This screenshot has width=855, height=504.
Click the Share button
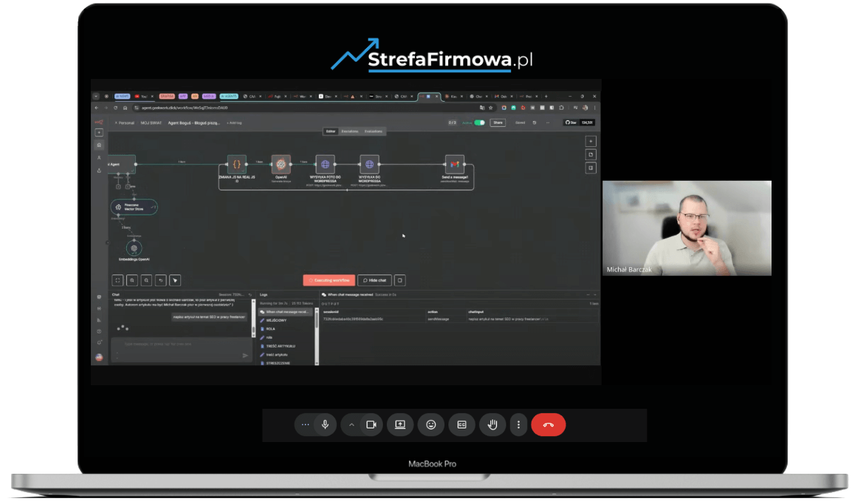pyautogui.click(x=498, y=122)
